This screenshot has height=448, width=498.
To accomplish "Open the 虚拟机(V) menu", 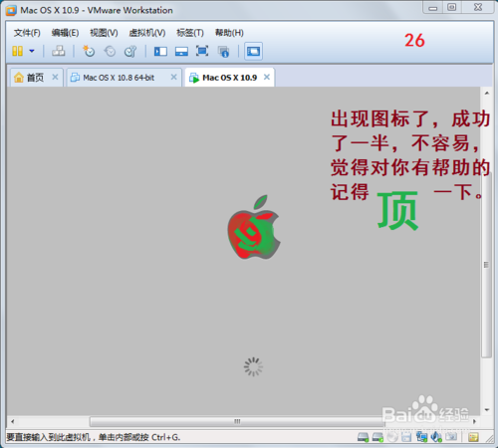I will 147,33.
